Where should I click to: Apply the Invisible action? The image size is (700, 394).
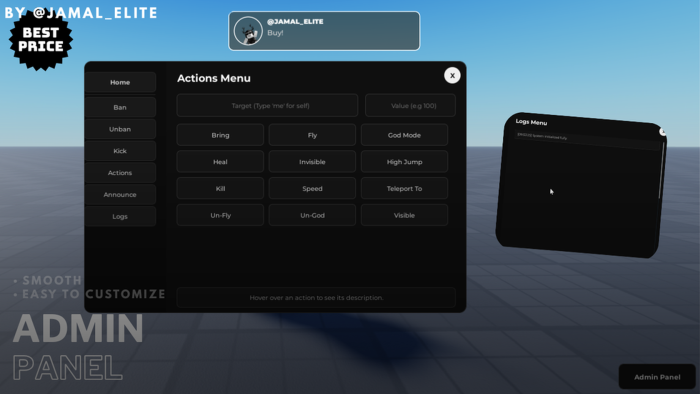(x=312, y=162)
